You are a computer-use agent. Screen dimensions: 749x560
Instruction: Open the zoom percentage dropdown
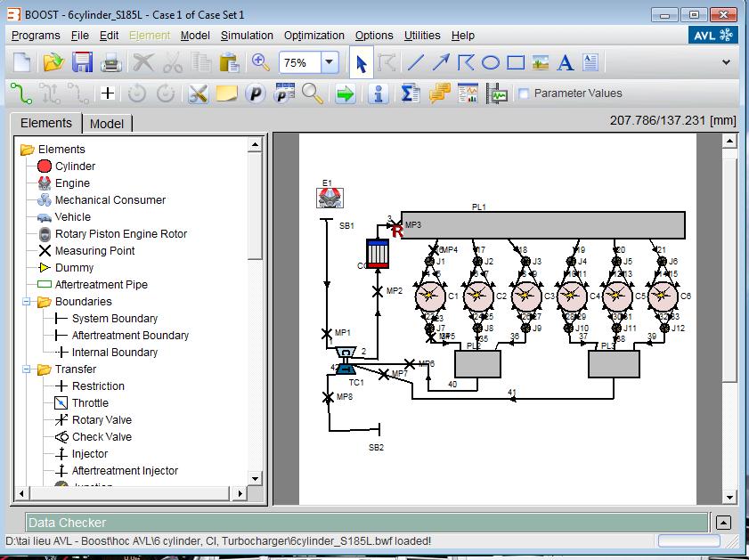coord(330,62)
